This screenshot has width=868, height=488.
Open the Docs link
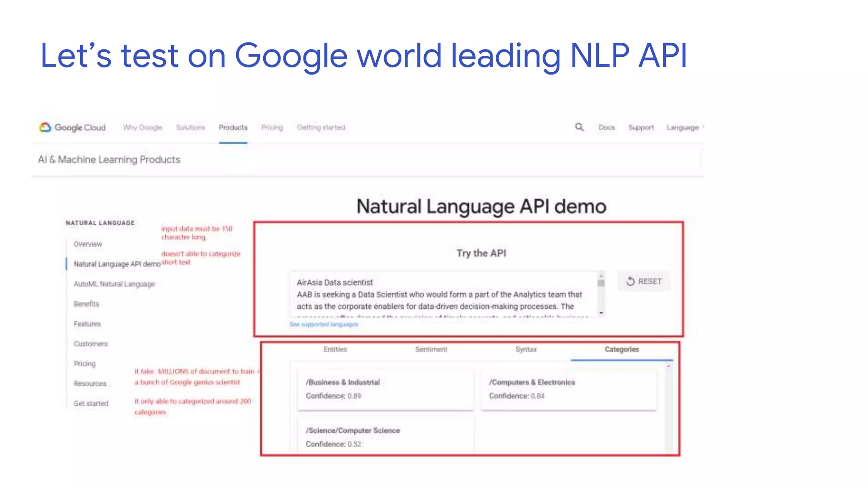(606, 128)
